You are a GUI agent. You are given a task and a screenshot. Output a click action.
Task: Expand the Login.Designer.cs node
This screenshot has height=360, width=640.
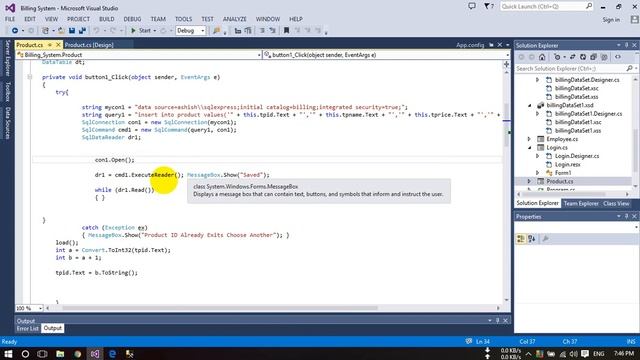pos(538,156)
